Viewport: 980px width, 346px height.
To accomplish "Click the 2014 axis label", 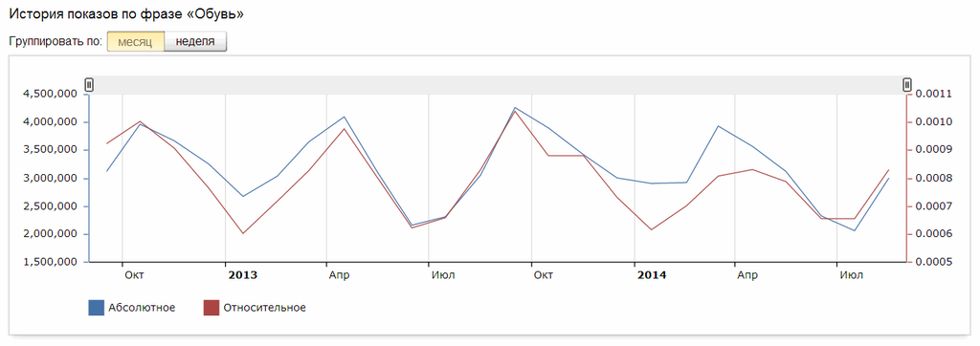I will point(651,275).
